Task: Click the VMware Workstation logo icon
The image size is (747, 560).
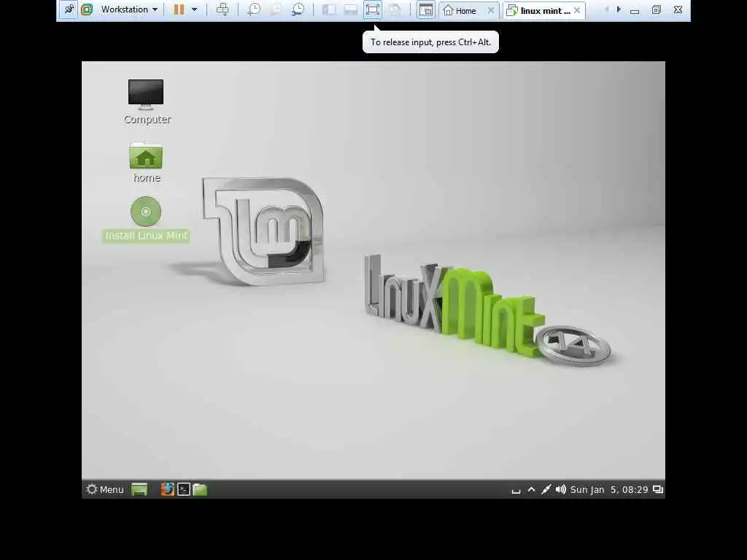Action: 87,9
